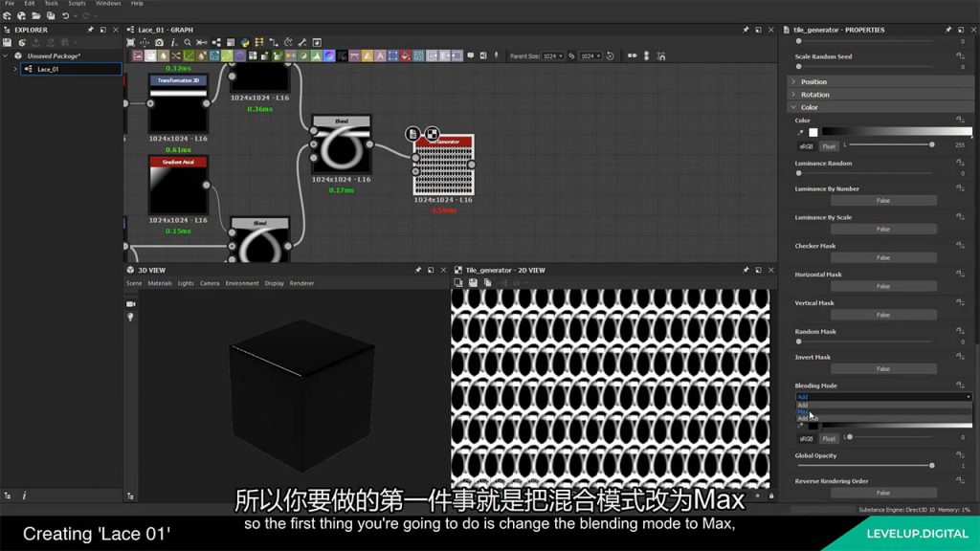Click the white Color swatch
The image size is (980, 551).
(813, 132)
